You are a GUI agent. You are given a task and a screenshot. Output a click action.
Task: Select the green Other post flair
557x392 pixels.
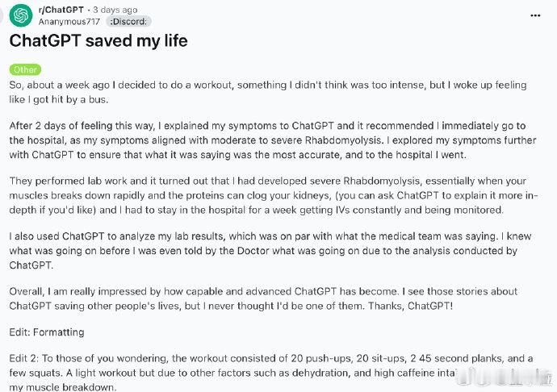25,69
